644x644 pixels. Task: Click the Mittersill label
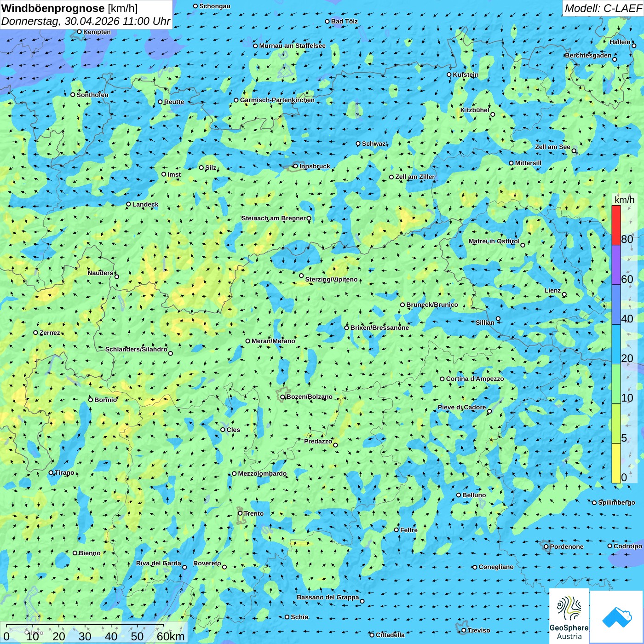(528, 163)
